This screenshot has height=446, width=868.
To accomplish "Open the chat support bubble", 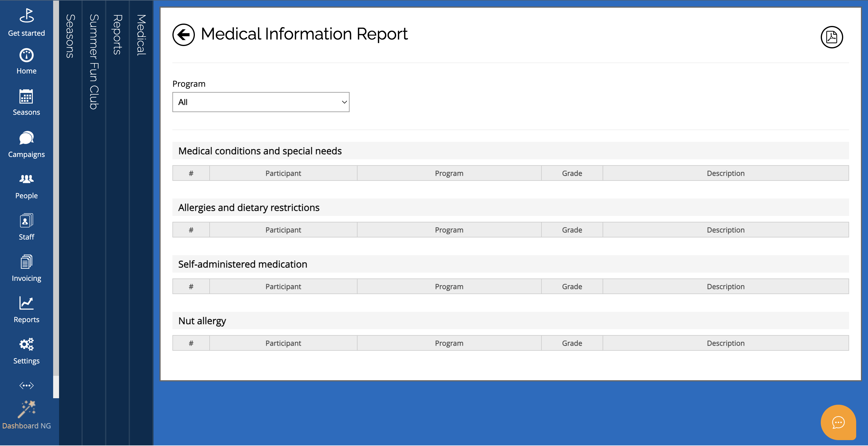I will point(838,422).
